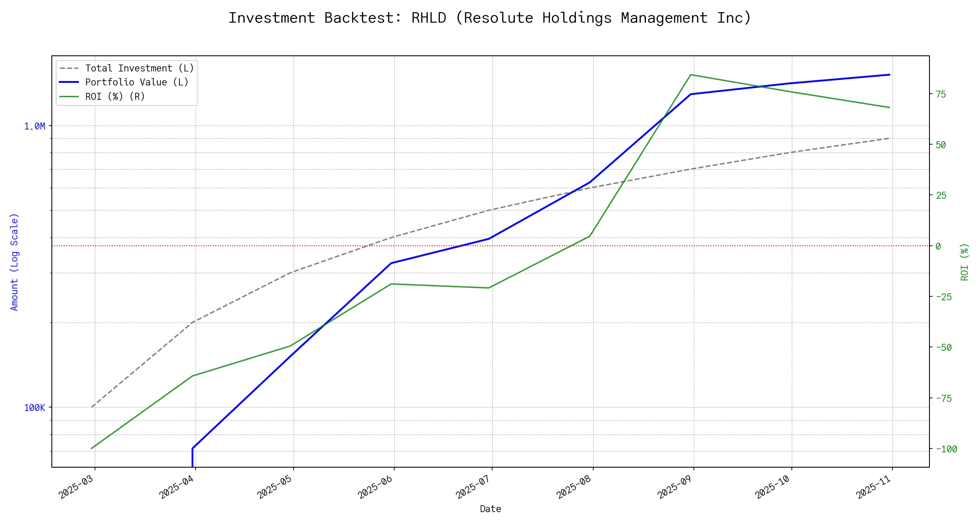
Task: Click the 2025-11 date label
Action: (873, 487)
